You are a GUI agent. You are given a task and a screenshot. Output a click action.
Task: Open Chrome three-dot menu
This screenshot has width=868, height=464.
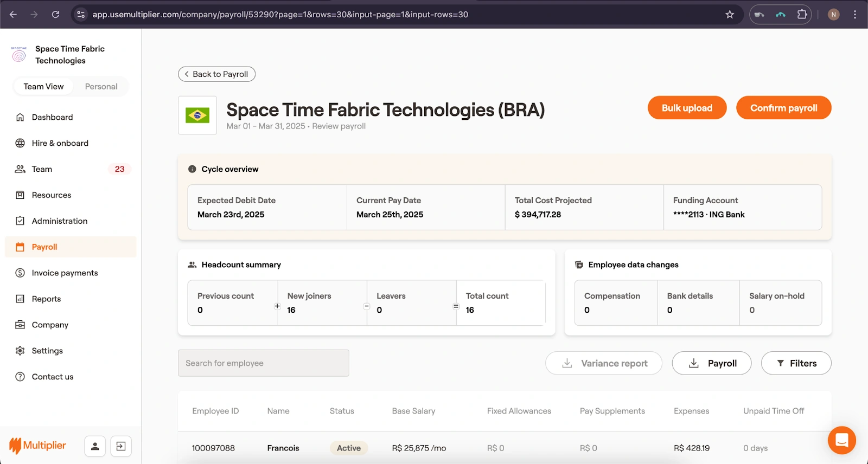pyautogui.click(x=855, y=15)
